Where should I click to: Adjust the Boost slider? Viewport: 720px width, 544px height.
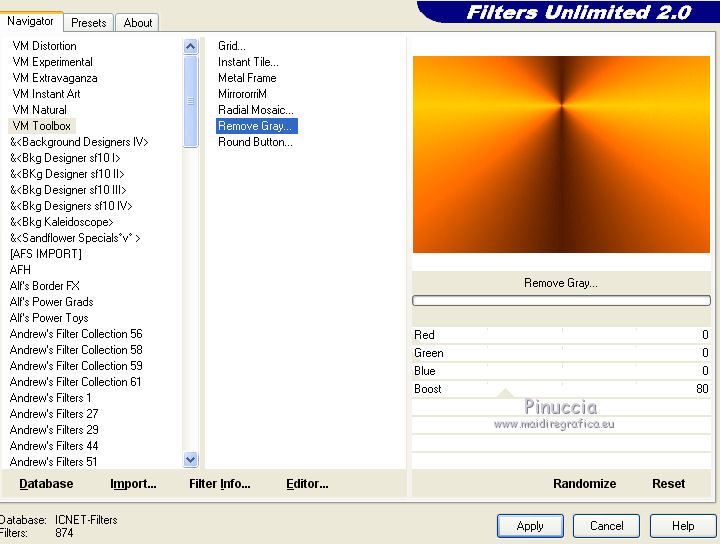point(561,388)
